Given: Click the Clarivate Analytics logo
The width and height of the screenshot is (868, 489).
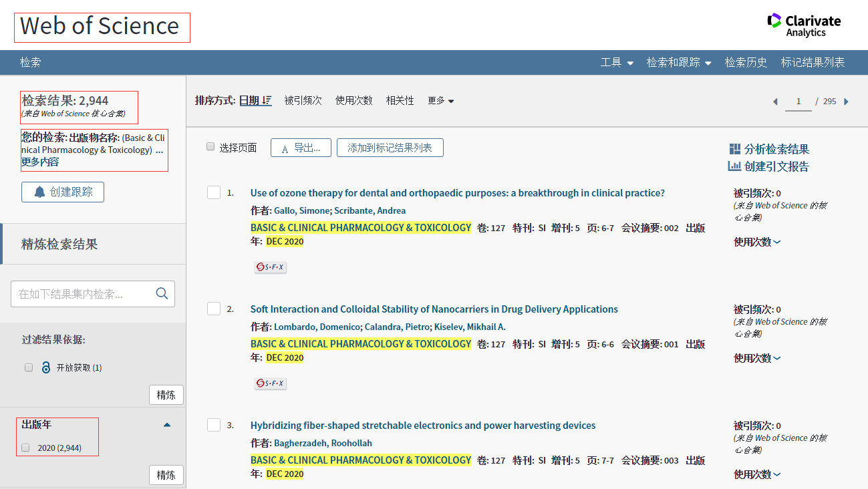Looking at the screenshot, I should click(x=804, y=25).
